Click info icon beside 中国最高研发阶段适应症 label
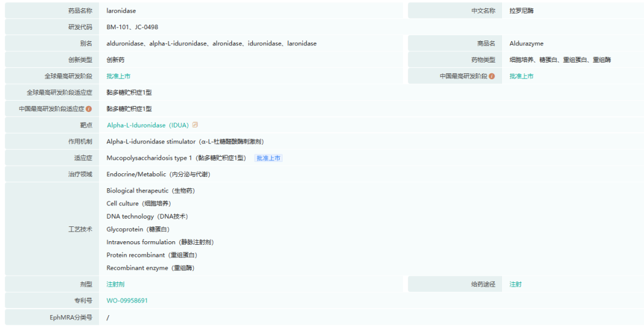 click(x=89, y=109)
